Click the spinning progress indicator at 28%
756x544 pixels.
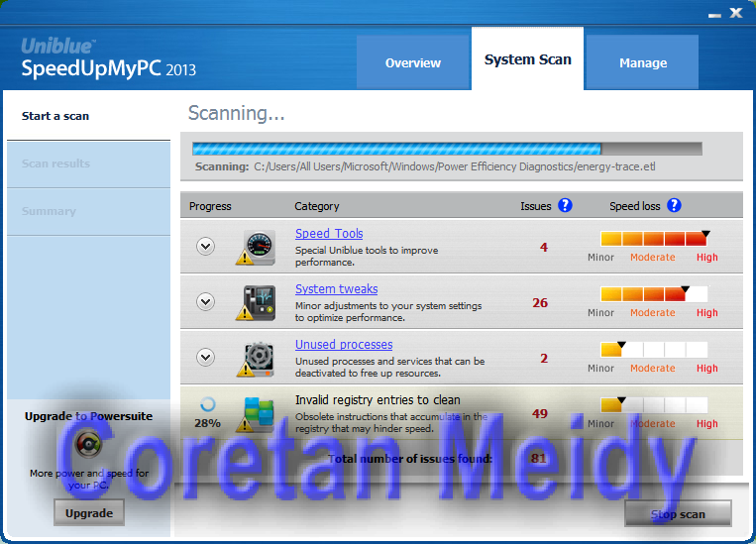click(x=207, y=404)
